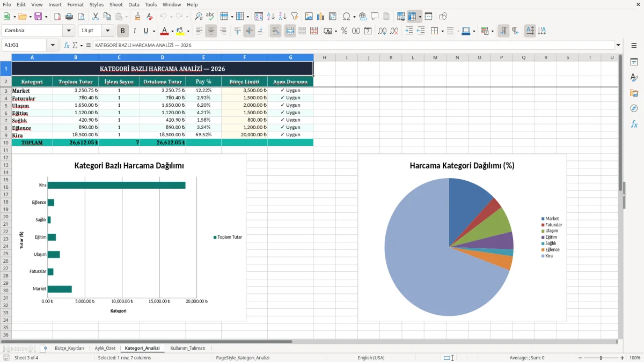Screen dimensions: 644x362
Task: Open the Sheet menu
Action: click(x=116, y=4)
